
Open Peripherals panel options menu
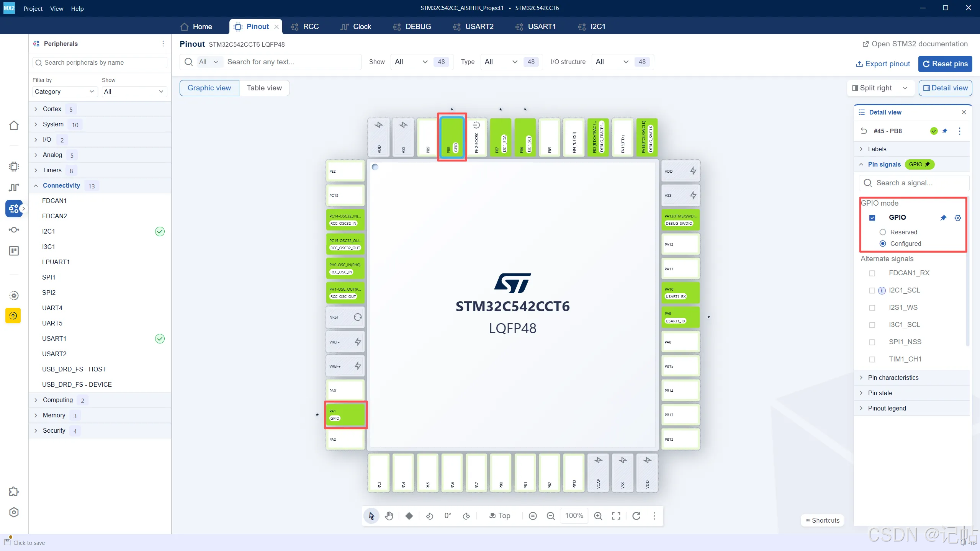(x=163, y=44)
